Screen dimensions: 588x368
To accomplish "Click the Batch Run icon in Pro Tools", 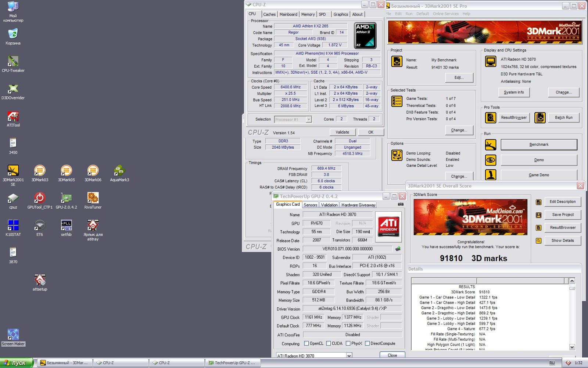I will click(x=540, y=118).
